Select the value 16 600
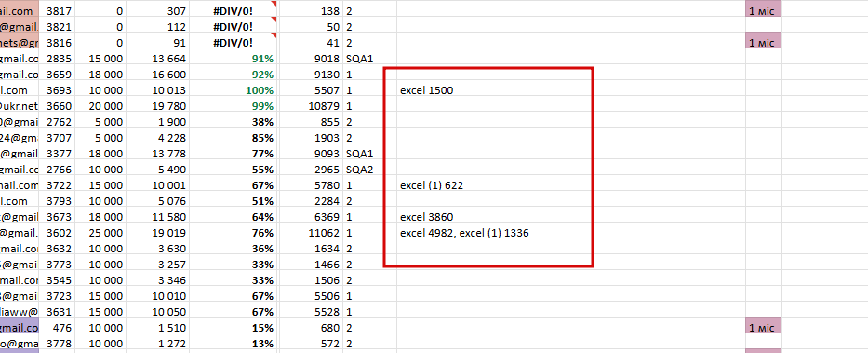 pos(158,75)
